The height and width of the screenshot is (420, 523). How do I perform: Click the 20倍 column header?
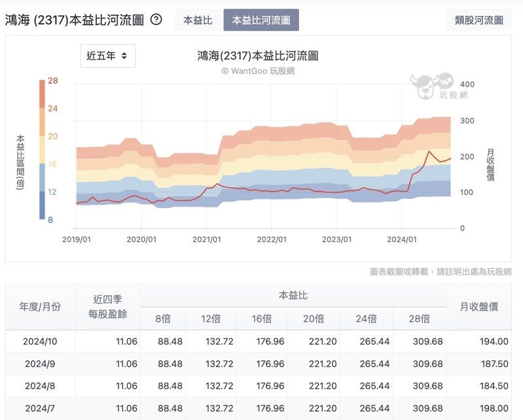(314, 319)
